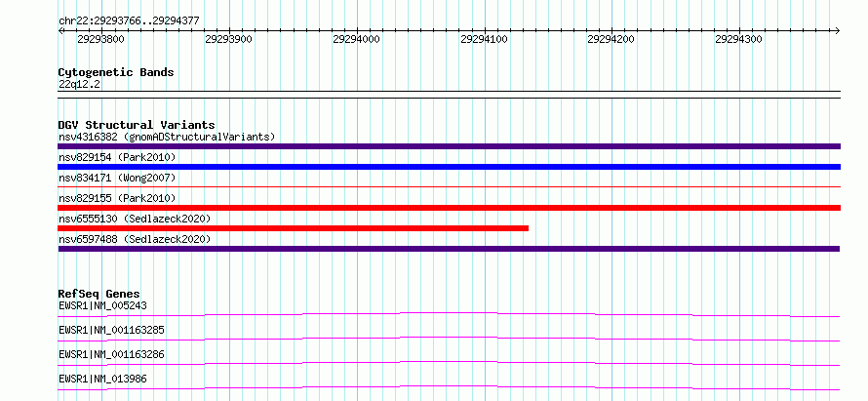Click the magenta line under EWSR1|NM_005243
This screenshot has width=868, height=401.
point(449,314)
